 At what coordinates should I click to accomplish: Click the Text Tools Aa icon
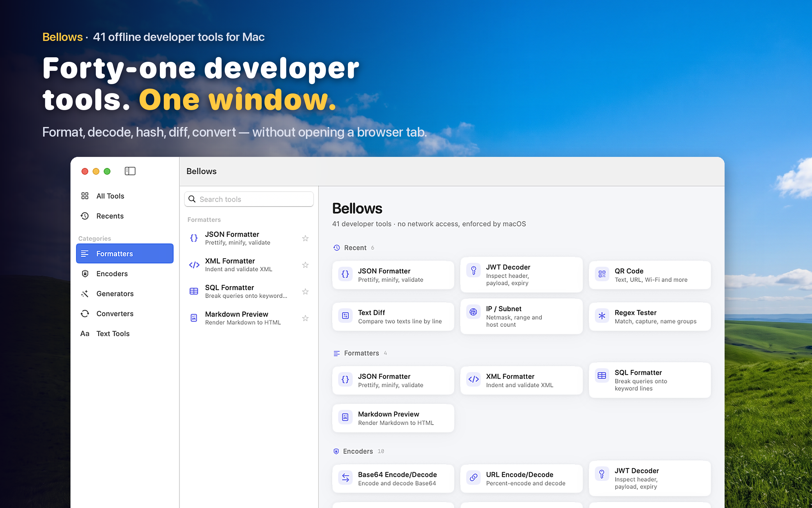click(85, 334)
